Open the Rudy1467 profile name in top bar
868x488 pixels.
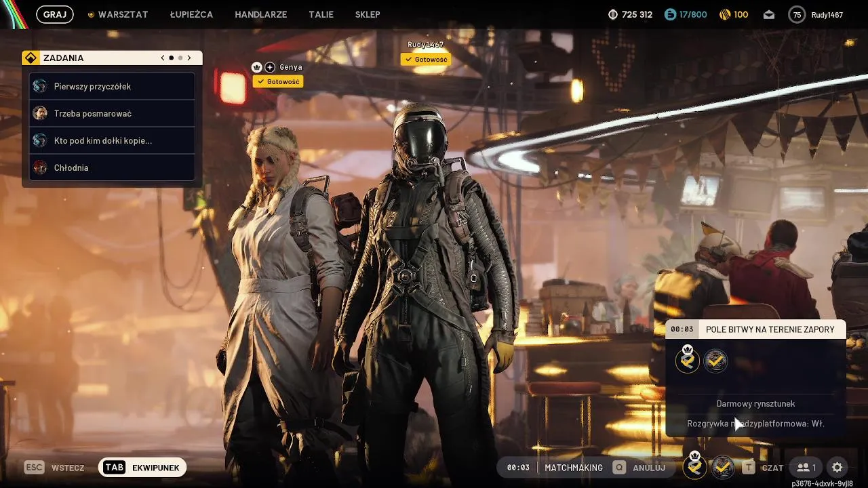827,15
